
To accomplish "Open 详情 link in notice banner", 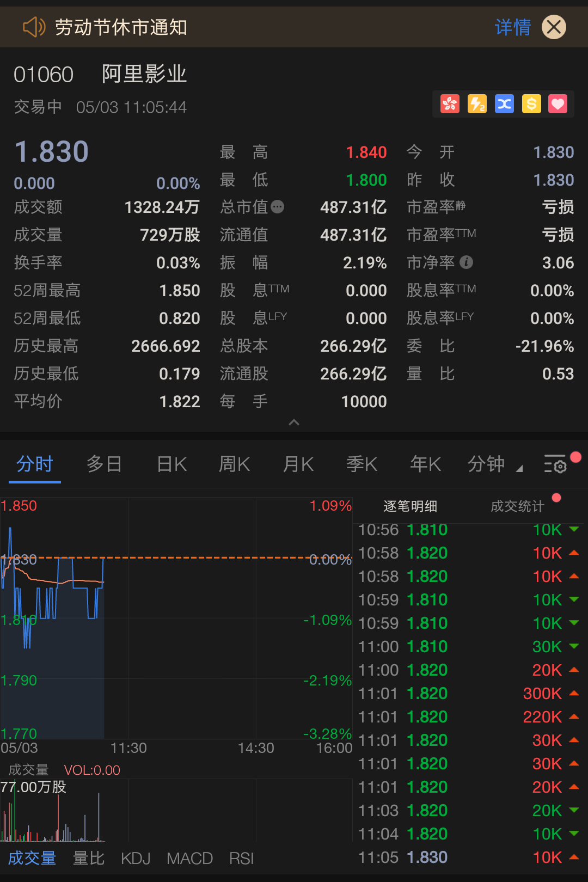I will point(512,27).
